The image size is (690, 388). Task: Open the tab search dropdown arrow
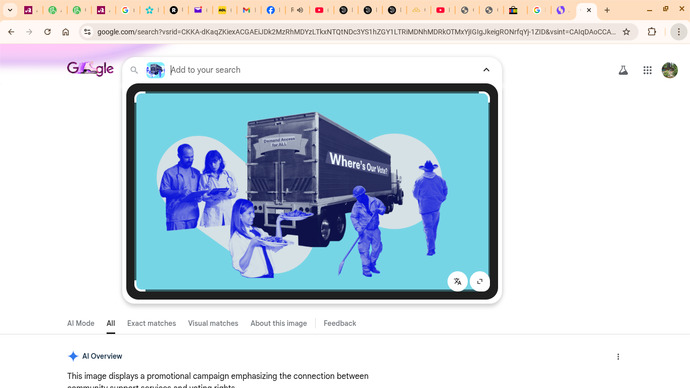pos(10,10)
